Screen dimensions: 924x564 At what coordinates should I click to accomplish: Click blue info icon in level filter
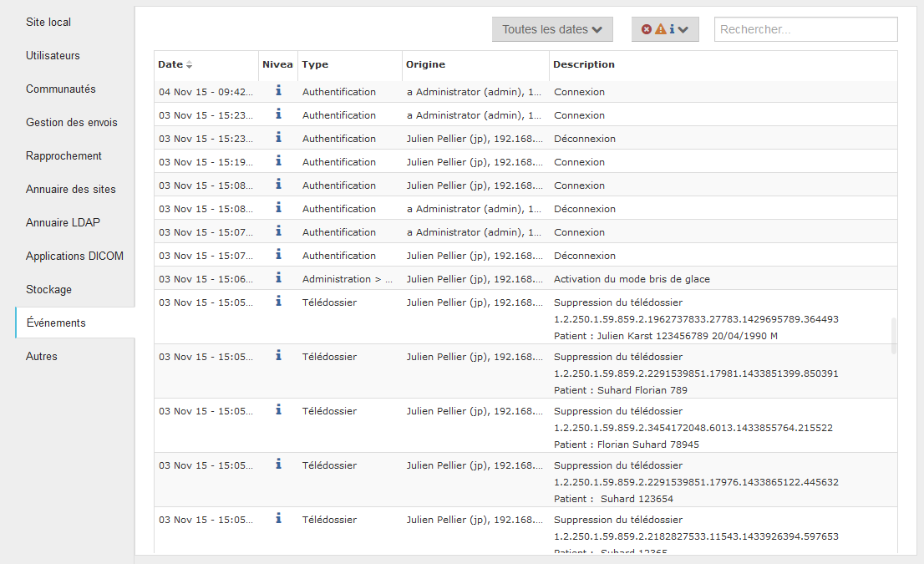coord(672,29)
